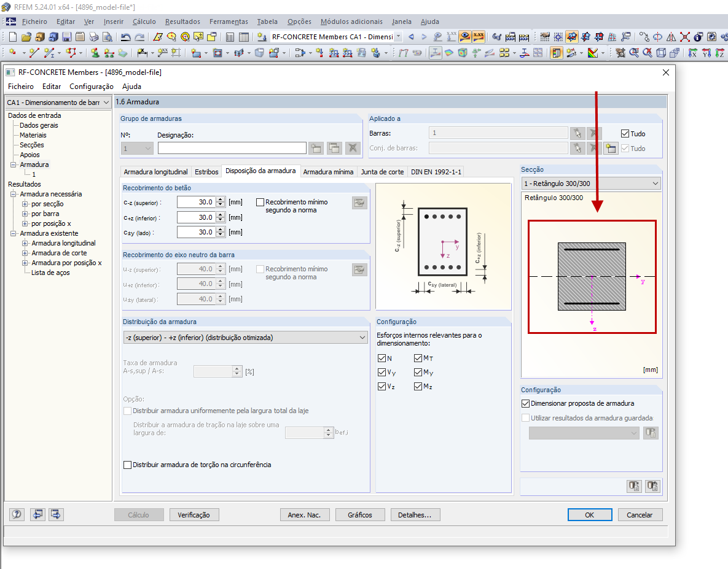Viewport: 728px width, 569px height.
Task: Click the Verificação button
Action: click(x=194, y=515)
